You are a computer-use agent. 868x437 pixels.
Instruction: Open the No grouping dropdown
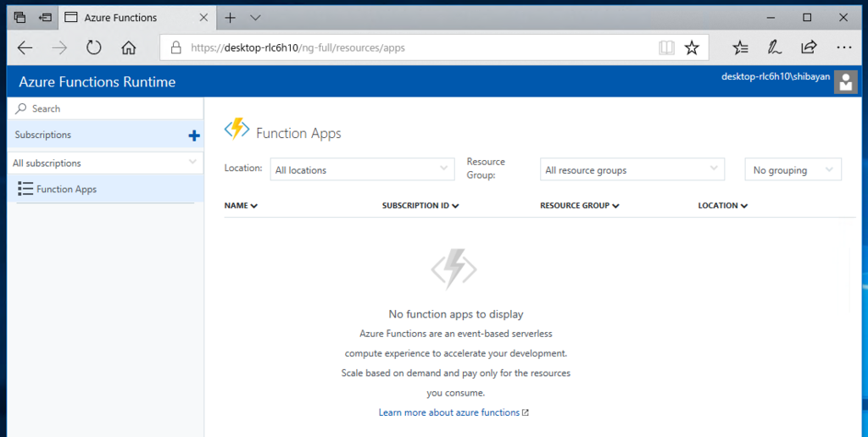click(x=793, y=169)
